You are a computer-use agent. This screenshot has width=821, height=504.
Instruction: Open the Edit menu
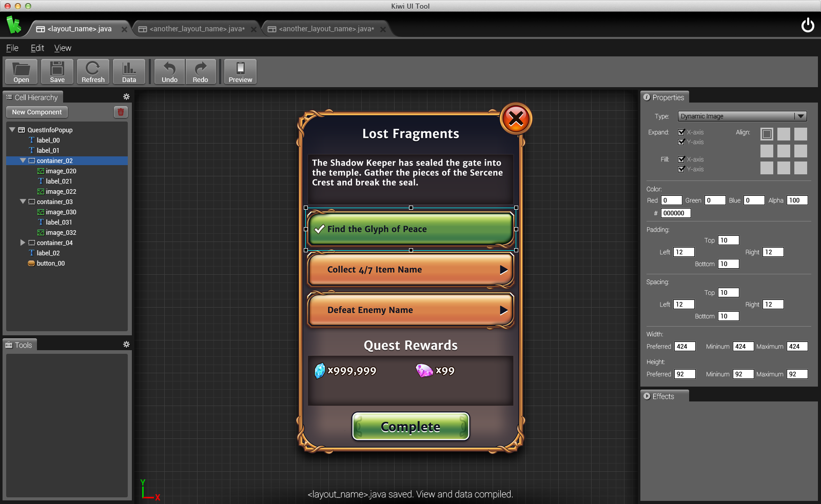(37, 48)
